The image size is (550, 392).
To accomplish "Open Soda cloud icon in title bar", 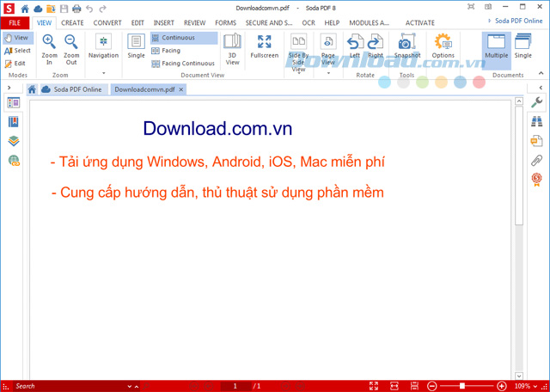I will [x=38, y=8].
